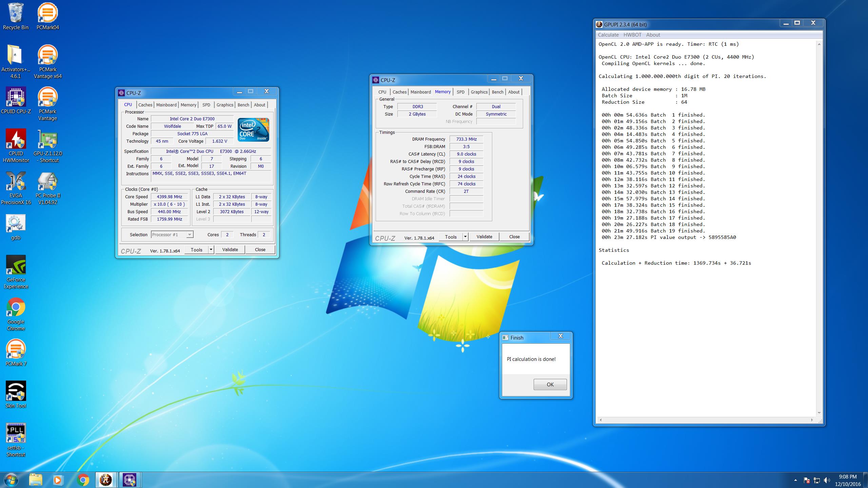Screen dimensions: 868x488
Task: Click the taskbar clock showing 9:08 PM
Action: [848, 480]
